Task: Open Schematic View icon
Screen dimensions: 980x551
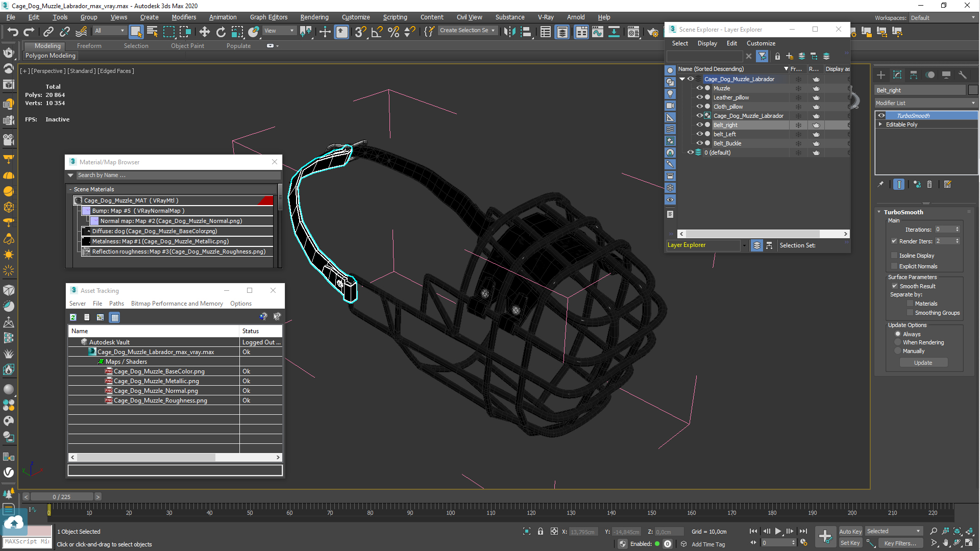Action: (x=614, y=32)
